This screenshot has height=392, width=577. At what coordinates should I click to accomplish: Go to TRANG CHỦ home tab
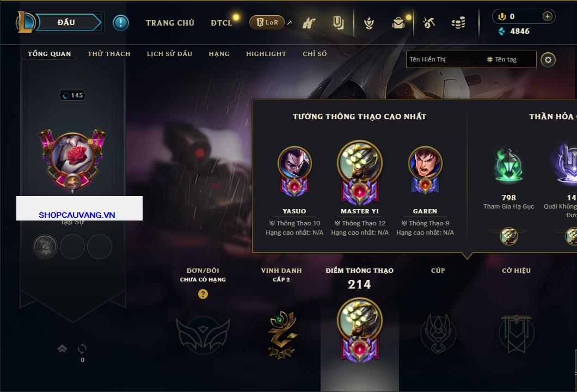[x=170, y=23]
